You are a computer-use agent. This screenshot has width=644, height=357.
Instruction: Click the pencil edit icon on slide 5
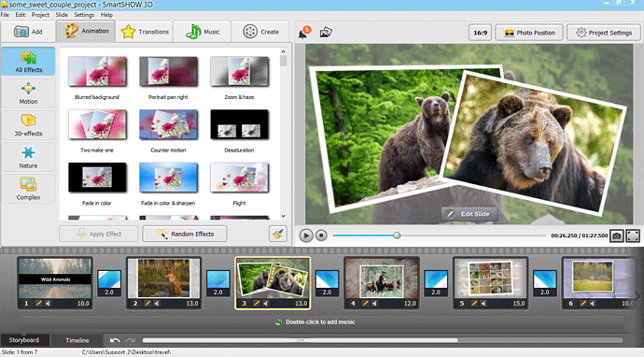pyautogui.click(x=474, y=304)
